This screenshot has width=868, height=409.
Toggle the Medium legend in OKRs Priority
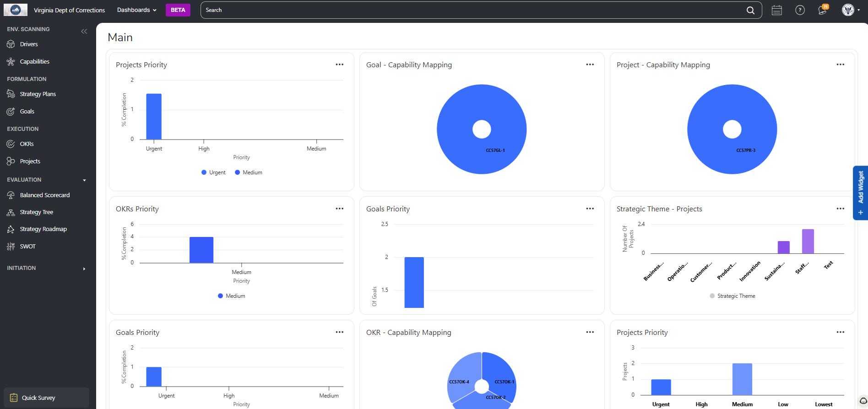coord(232,296)
